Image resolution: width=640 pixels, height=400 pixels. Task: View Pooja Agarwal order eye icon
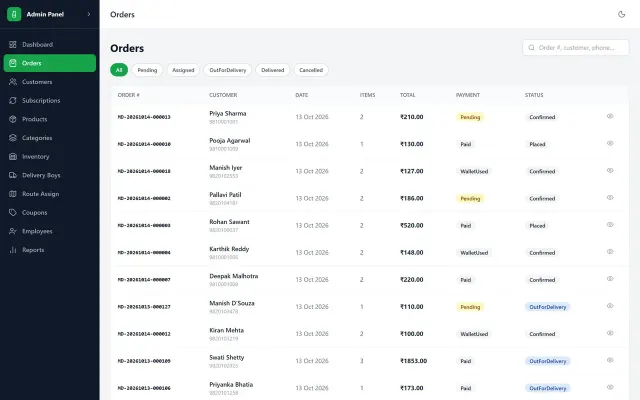[x=610, y=143]
